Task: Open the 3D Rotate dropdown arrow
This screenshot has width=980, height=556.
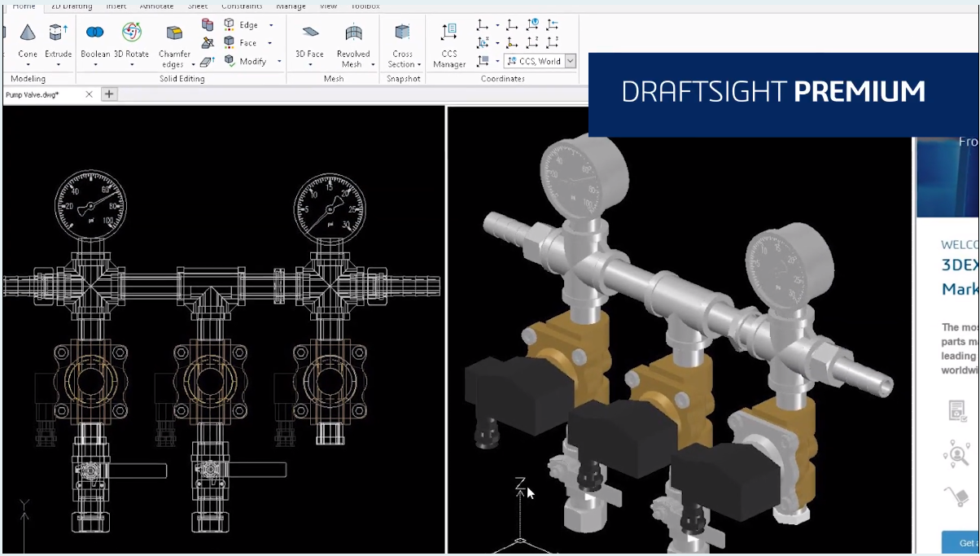Action: pos(131,64)
